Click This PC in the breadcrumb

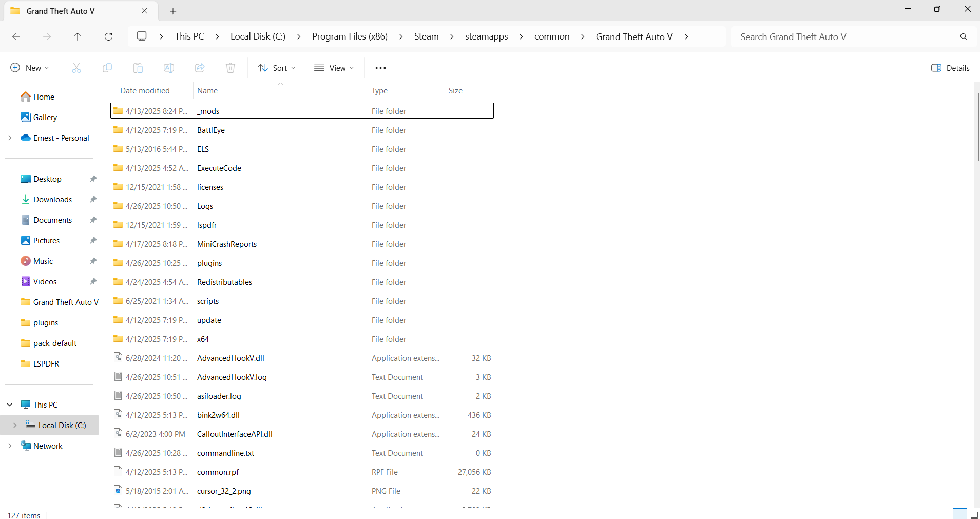click(189, 36)
